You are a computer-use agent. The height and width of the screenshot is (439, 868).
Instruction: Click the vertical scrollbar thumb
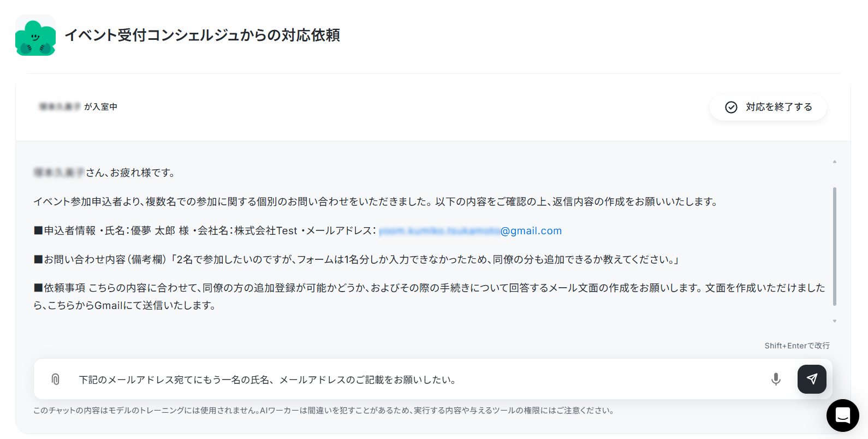pyautogui.click(x=834, y=246)
